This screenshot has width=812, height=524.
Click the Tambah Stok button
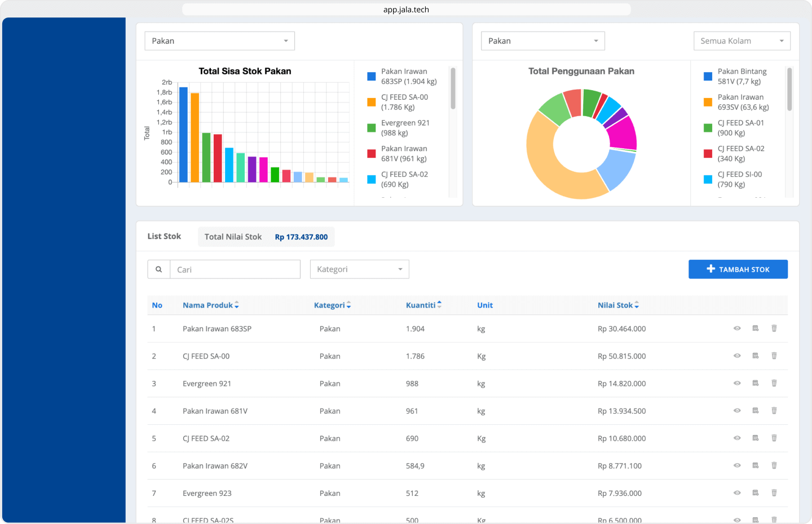point(738,269)
